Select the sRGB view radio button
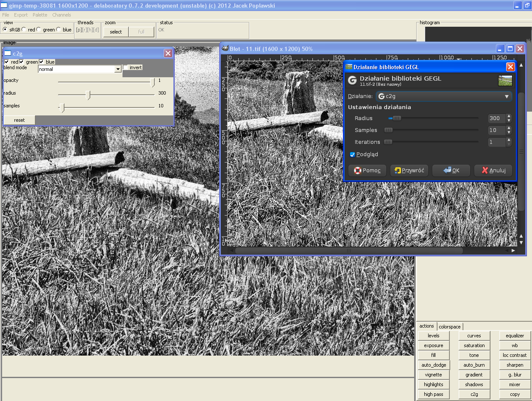 point(5,30)
